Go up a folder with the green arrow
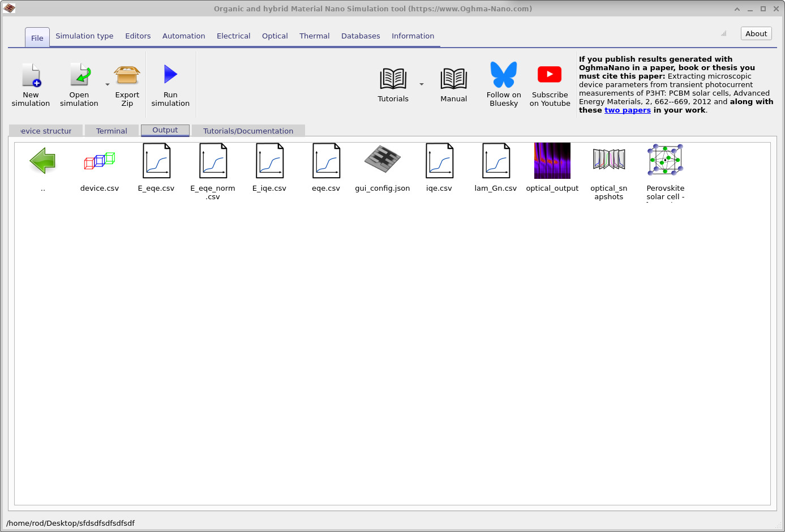 [42, 161]
